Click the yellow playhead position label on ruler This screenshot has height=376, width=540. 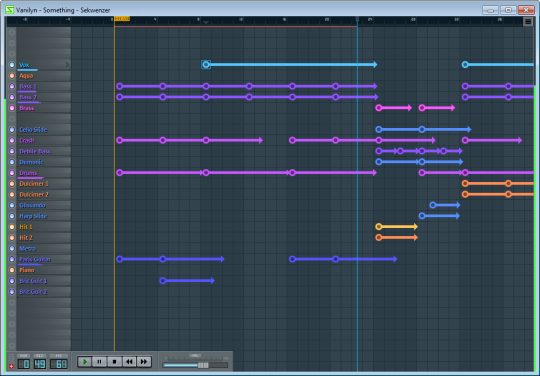122,18
